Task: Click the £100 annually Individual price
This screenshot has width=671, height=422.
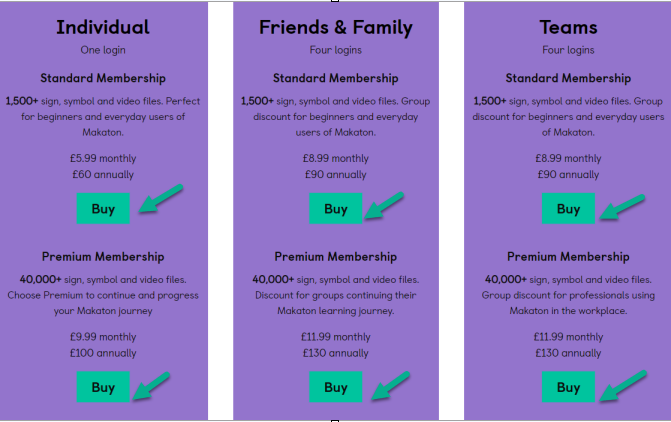Action: 103,353
